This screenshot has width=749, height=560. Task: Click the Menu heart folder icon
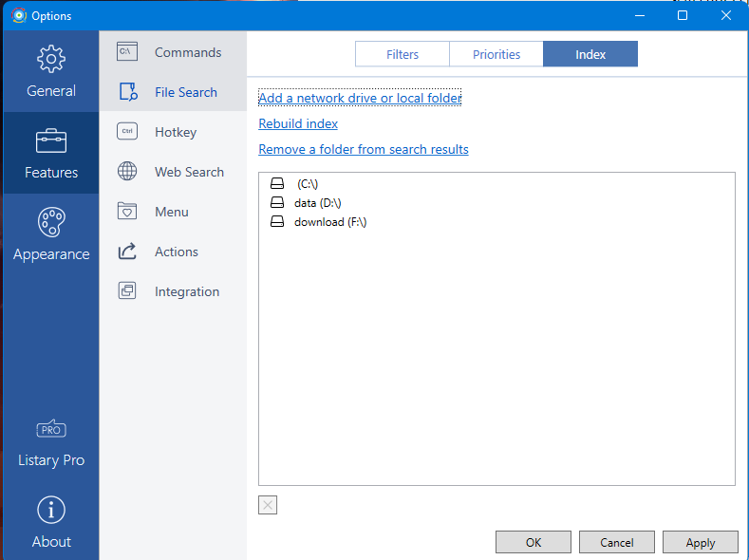pyautogui.click(x=127, y=211)
